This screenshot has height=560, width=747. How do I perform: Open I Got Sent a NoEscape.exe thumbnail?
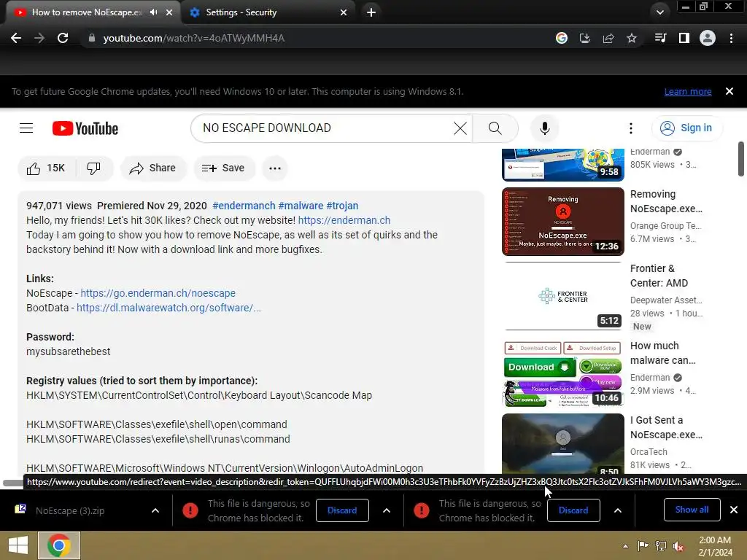pyautogui.click(x=563, y=444)
